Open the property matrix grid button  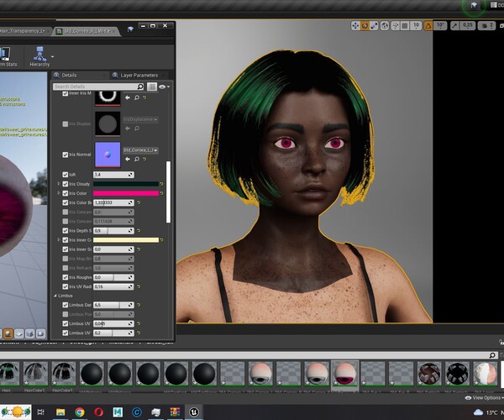click(152, 87)
